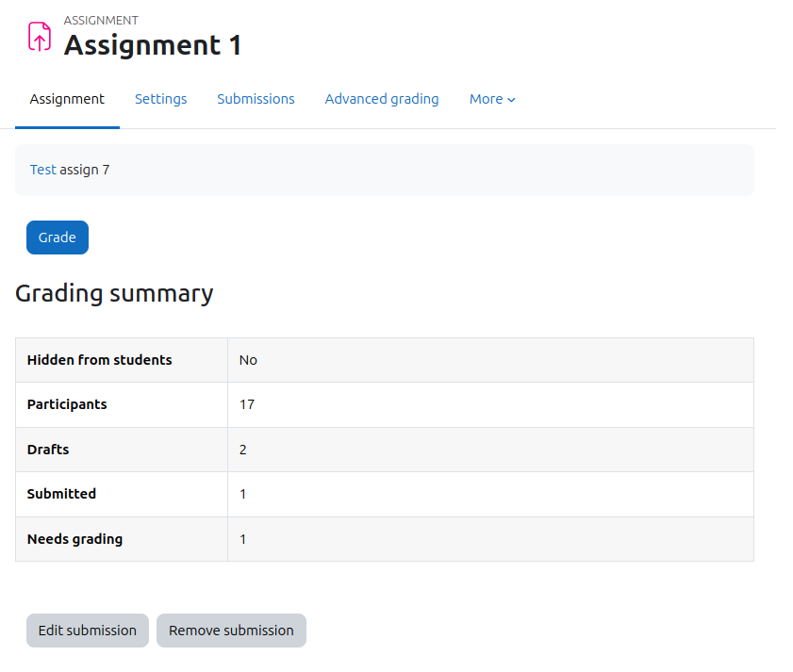Click the Hidden from students row label

[100, 360]
